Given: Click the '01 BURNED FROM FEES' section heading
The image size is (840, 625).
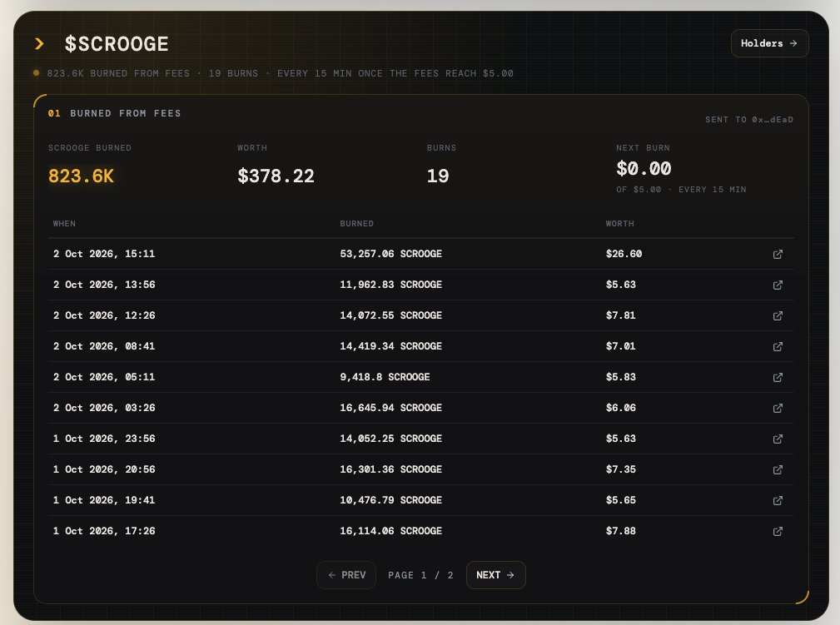Looking at the screenshot, I should [115, 113].
